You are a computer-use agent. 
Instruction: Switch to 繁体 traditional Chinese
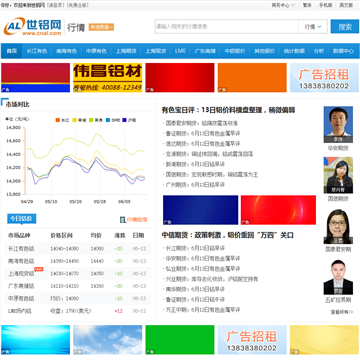point(307,5)
